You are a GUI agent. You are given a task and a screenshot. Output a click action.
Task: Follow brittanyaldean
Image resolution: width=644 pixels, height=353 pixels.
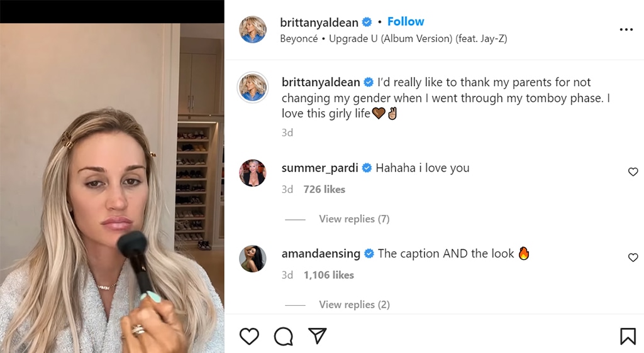[406, 21]
